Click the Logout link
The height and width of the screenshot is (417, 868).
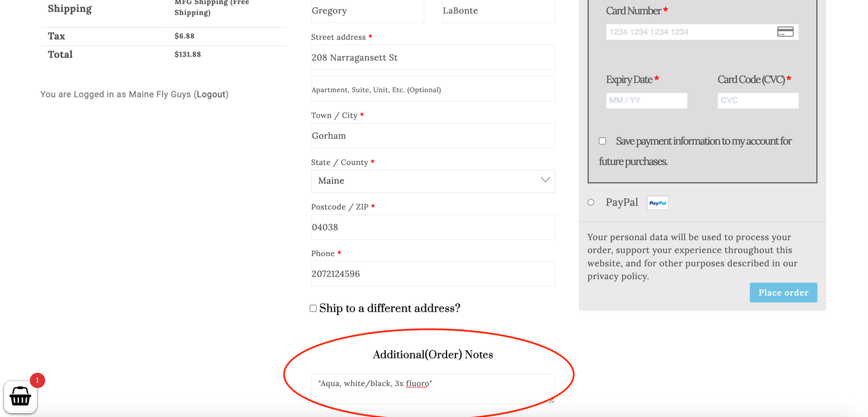[x=211, y=94]
